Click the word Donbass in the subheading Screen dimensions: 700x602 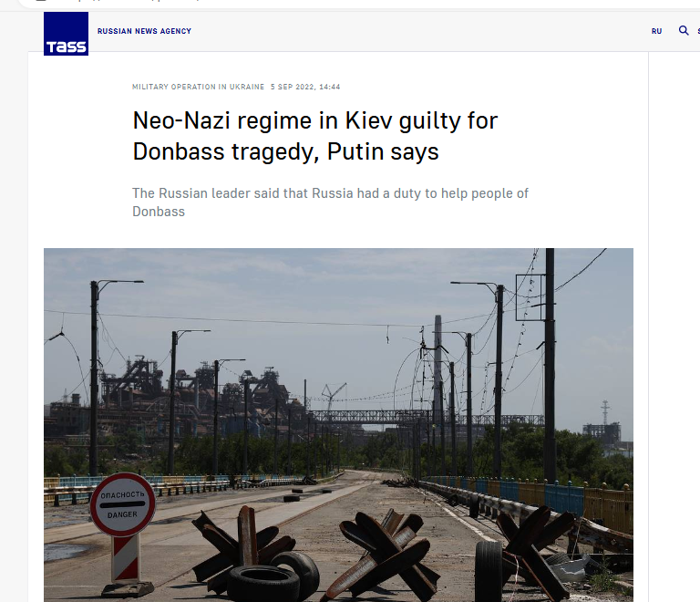159,212
